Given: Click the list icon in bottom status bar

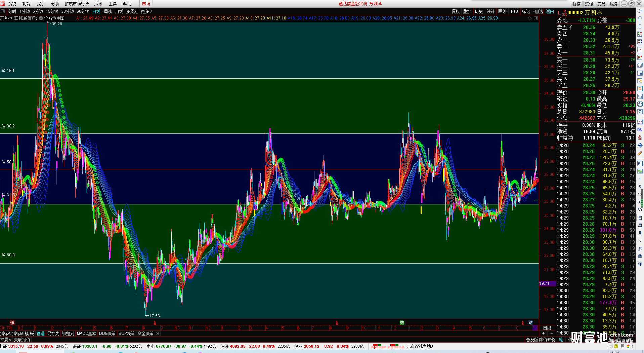Looking at the screenshot, I should [x=610, y=346].
